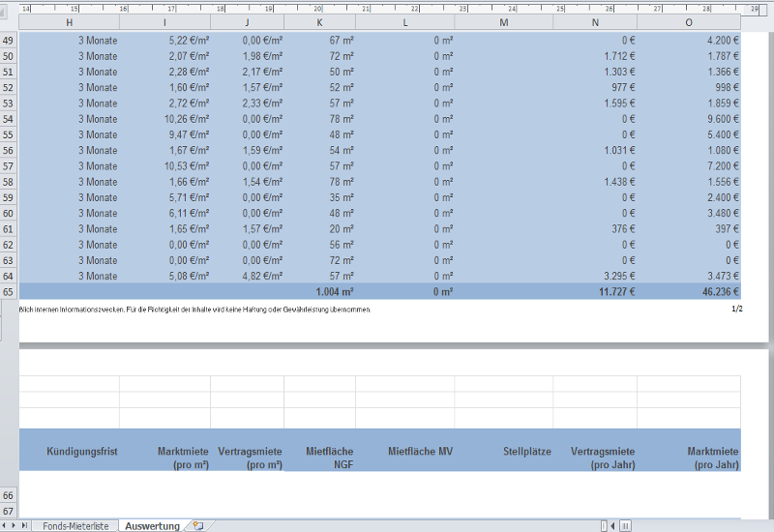Select row 61 via its row header

(x=9, y=229)
